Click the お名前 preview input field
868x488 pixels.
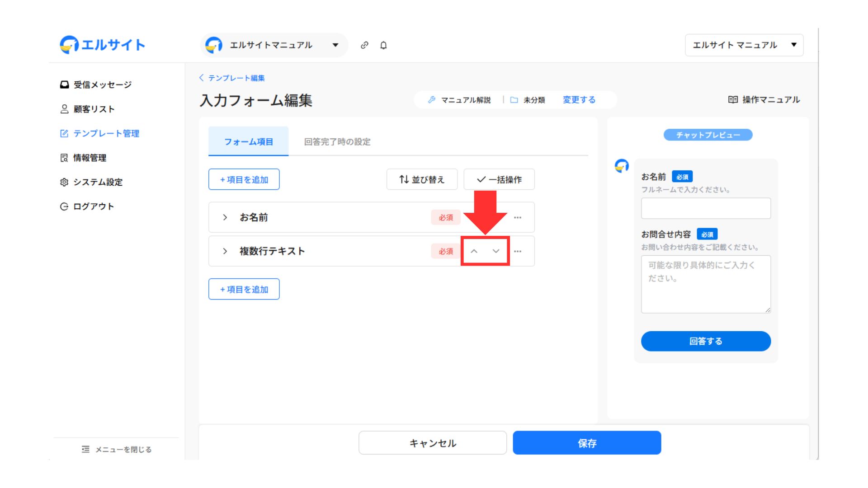(x=705, y=208)
